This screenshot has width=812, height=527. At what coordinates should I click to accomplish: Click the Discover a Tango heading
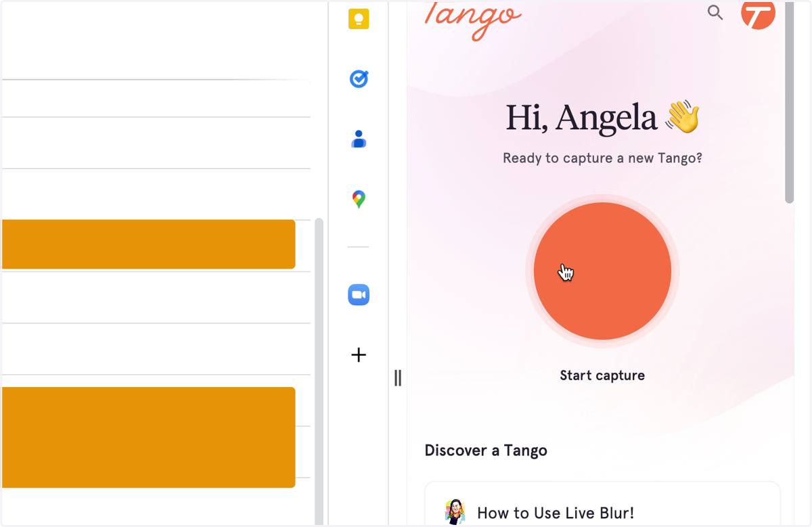(x=486, y=451)
